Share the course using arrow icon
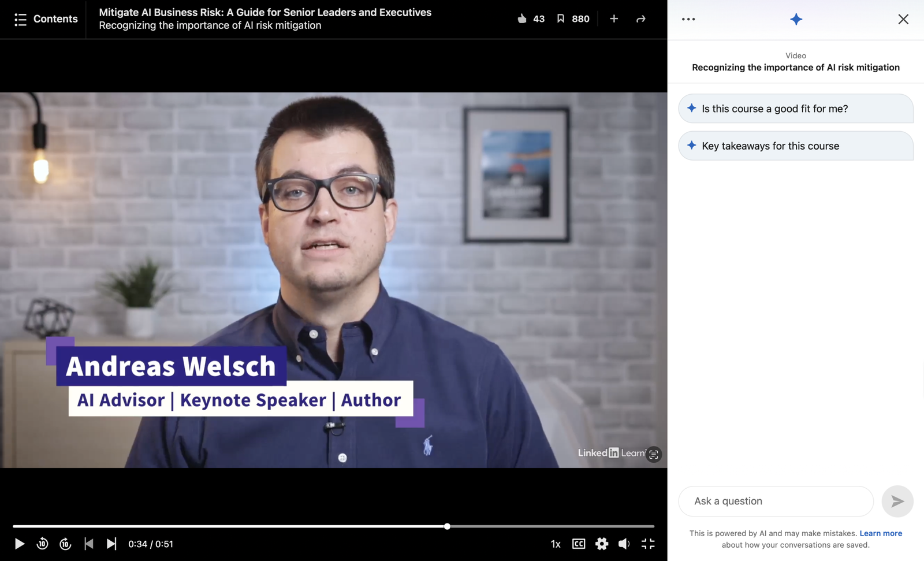This screenshot has height=561, width=924. pyautogui.click(x=640, y=19)
